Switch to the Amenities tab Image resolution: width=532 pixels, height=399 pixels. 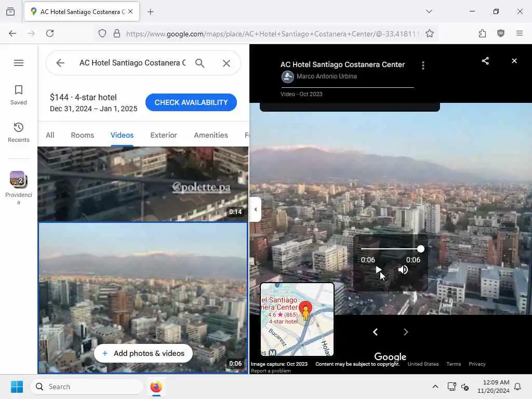pyautogui.click(x=211, y=135)
